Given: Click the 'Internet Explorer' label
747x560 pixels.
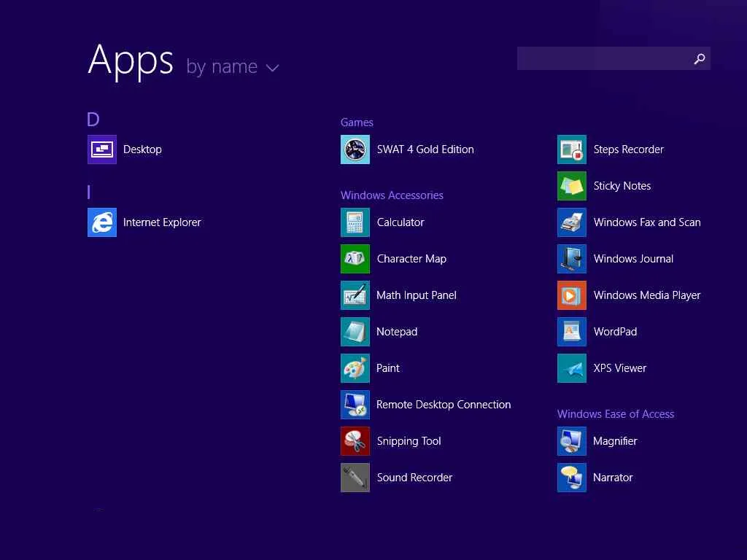Looking at the screenshot, I should (x=162, y=222).
